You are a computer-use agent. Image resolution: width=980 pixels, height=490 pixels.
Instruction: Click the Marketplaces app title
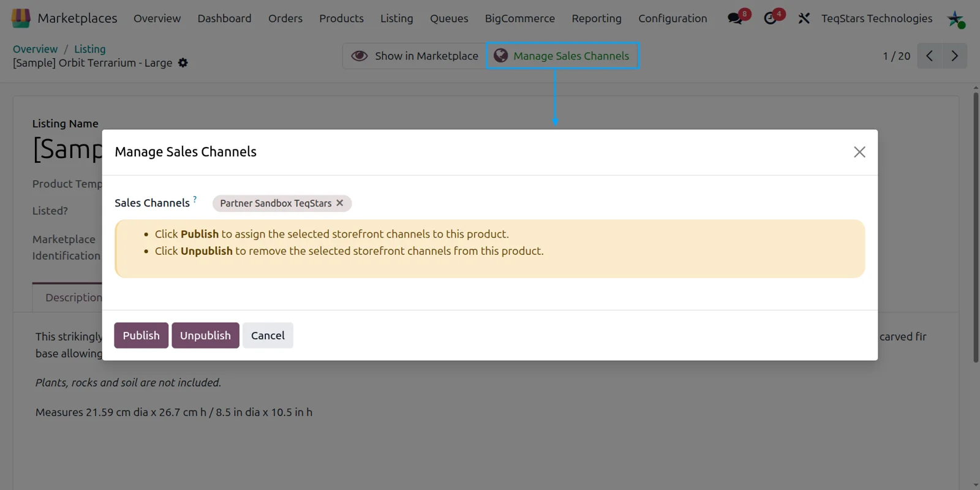(x=77, y=18)
